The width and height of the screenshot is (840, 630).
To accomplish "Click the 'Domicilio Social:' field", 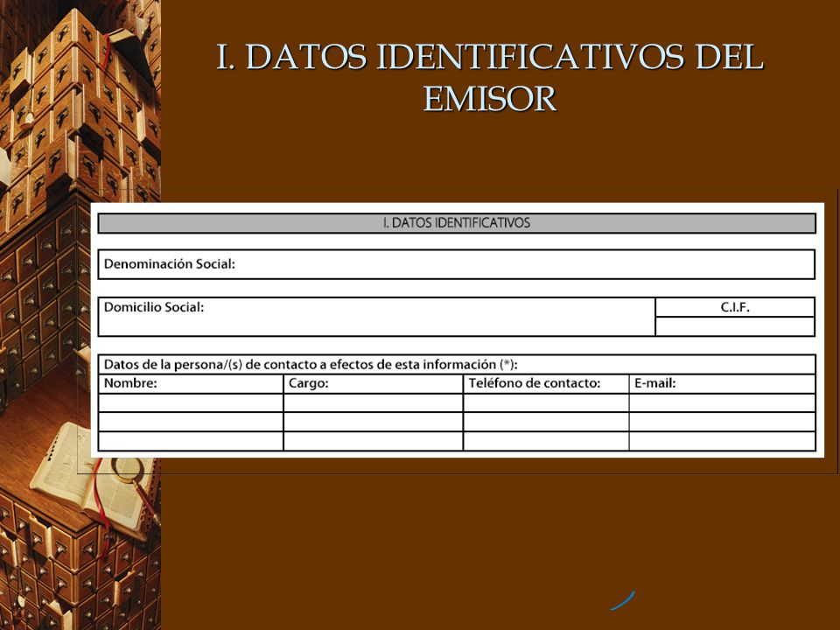I will click(376, 317).
